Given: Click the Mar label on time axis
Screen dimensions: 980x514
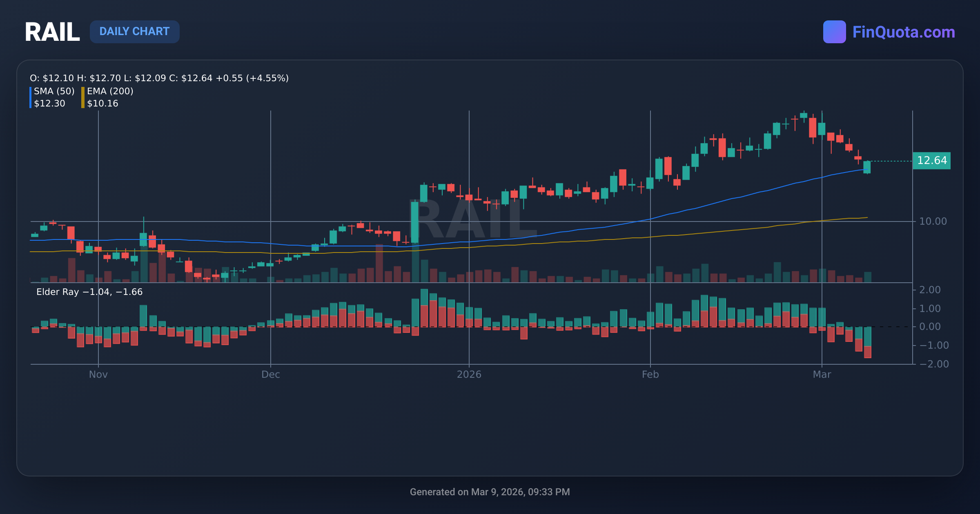Looking at the screenshot, I should tap(822, 374).
